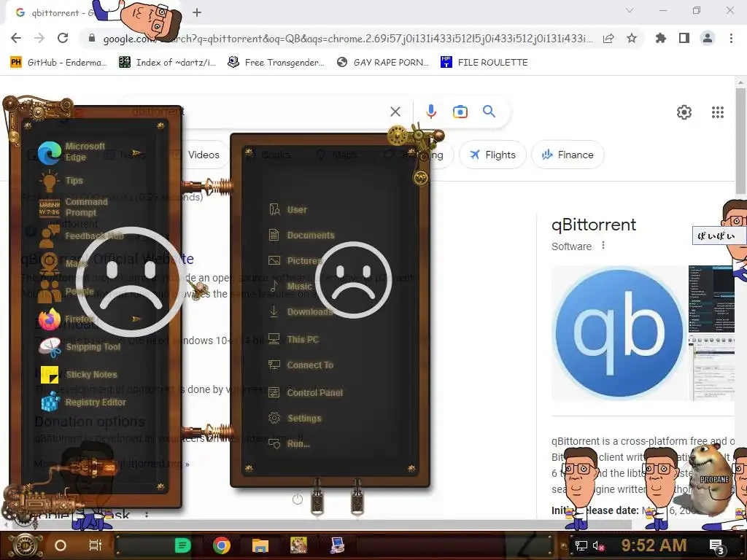
Task: Switch to Chrome on the taskbar
Action: coord(222,545)
